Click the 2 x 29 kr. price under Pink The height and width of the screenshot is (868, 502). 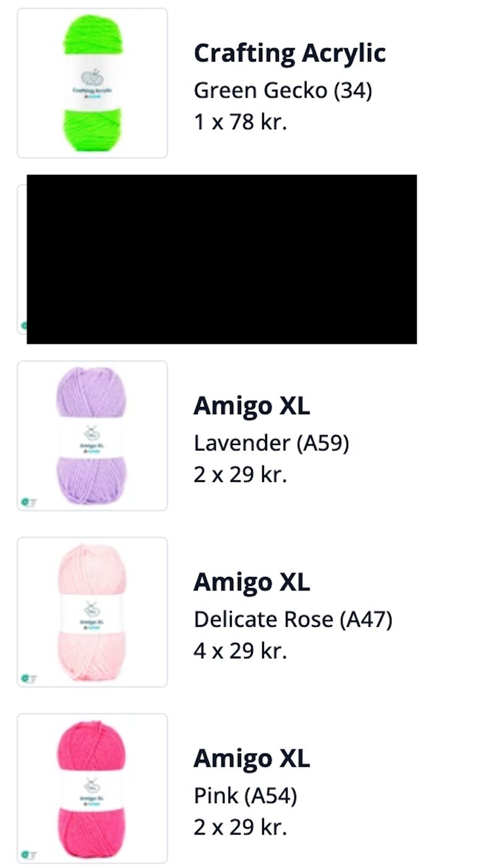[x=240, y=827]
